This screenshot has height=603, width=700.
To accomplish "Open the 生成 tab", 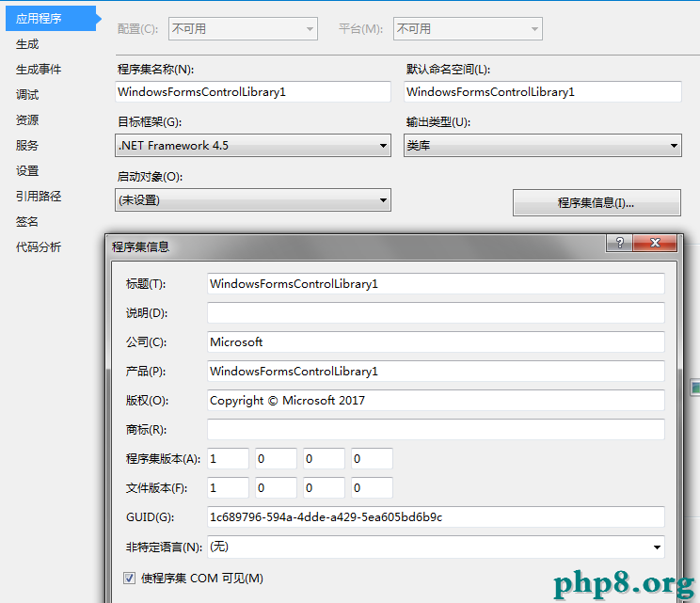I will point(27,44).
